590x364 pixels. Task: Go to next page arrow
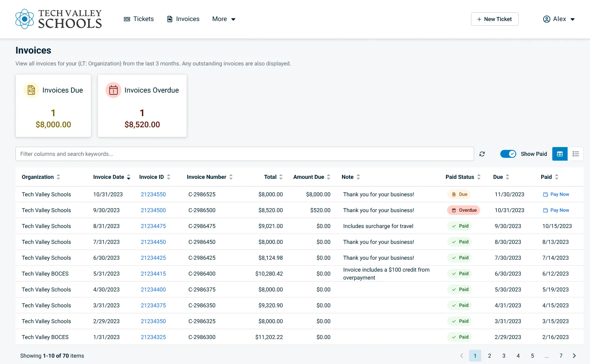(574, 356)
